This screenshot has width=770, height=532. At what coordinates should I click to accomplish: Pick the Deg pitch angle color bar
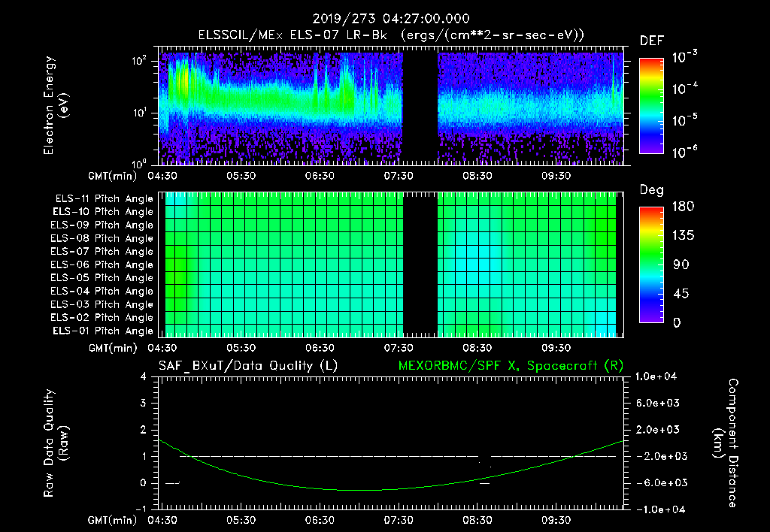pos(651,265)
